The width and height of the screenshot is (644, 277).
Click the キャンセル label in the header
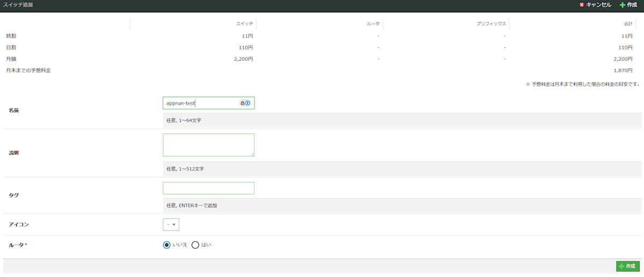point(598,5)
